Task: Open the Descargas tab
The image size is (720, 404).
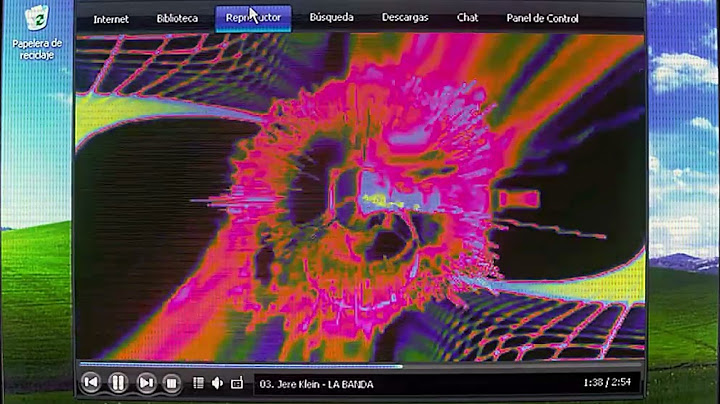Action: (405, 17)
